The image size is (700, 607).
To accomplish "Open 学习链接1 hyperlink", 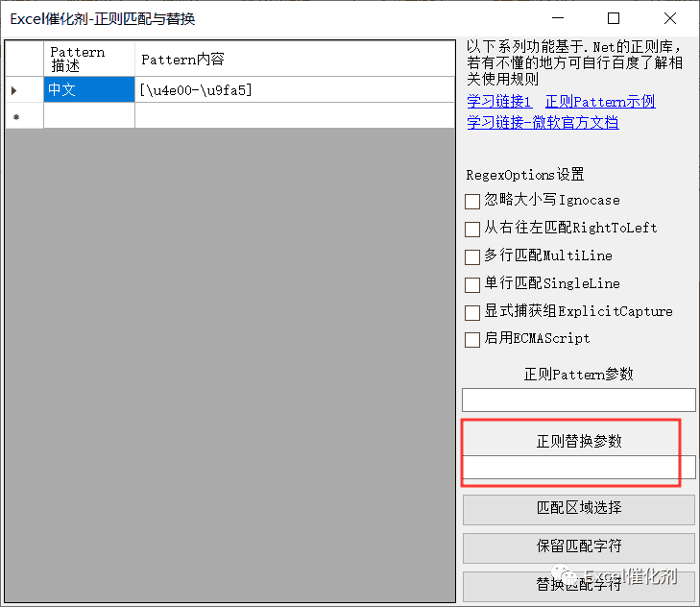I will point(499,102).
